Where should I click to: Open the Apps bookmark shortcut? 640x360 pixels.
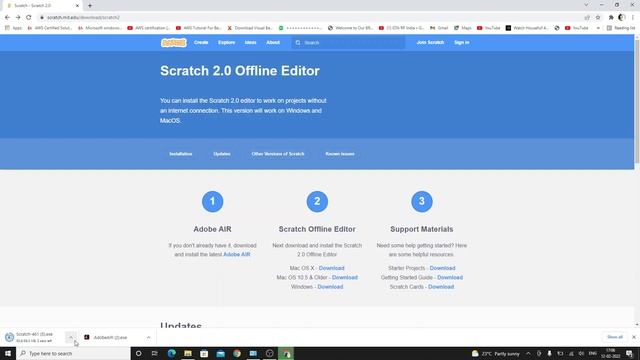click(x=13, y=28)
